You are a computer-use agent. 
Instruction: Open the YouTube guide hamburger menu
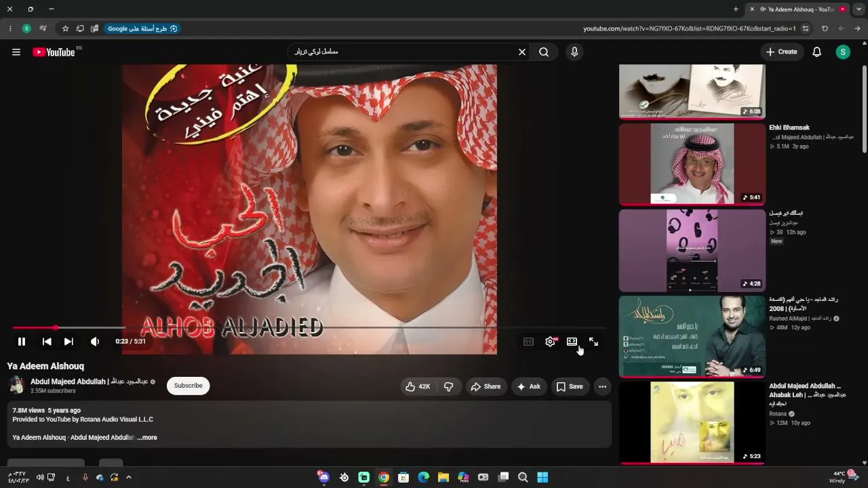16,52
